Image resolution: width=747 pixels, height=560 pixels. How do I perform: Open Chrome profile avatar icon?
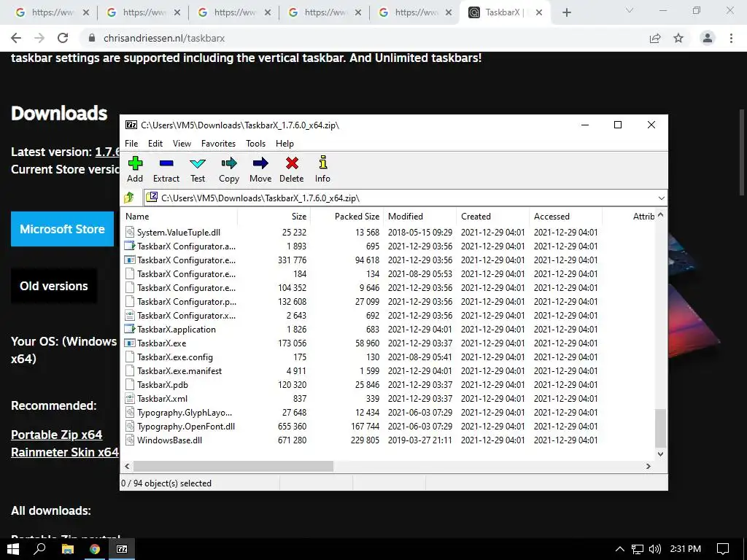click(x=708, y=38)
